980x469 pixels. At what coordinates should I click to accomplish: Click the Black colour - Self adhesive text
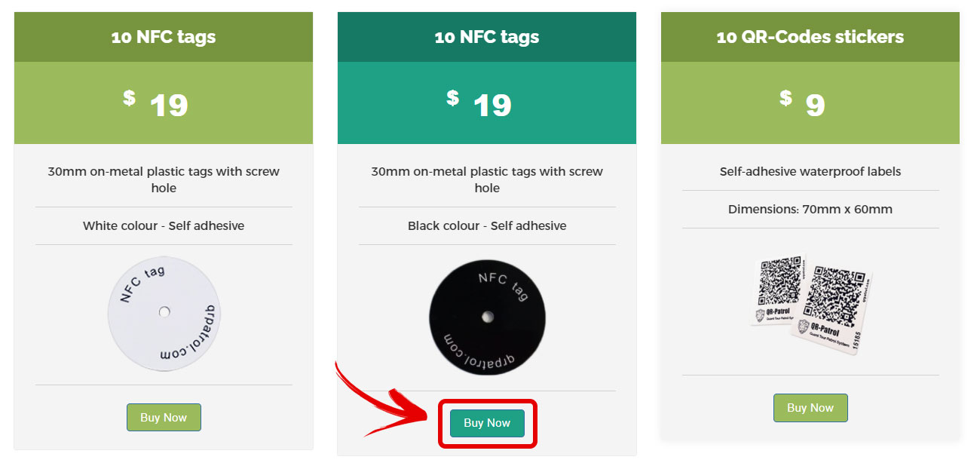pos(487,225)
